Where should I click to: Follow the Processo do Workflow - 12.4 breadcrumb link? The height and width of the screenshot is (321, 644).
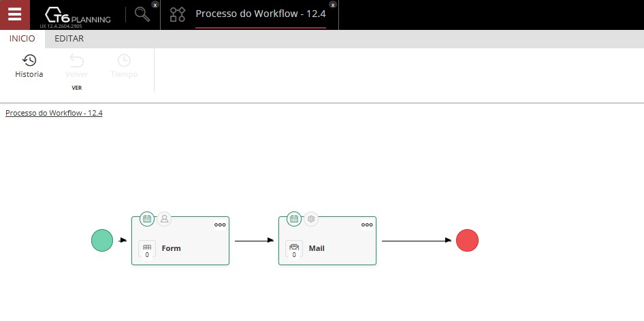pos(54,113)
